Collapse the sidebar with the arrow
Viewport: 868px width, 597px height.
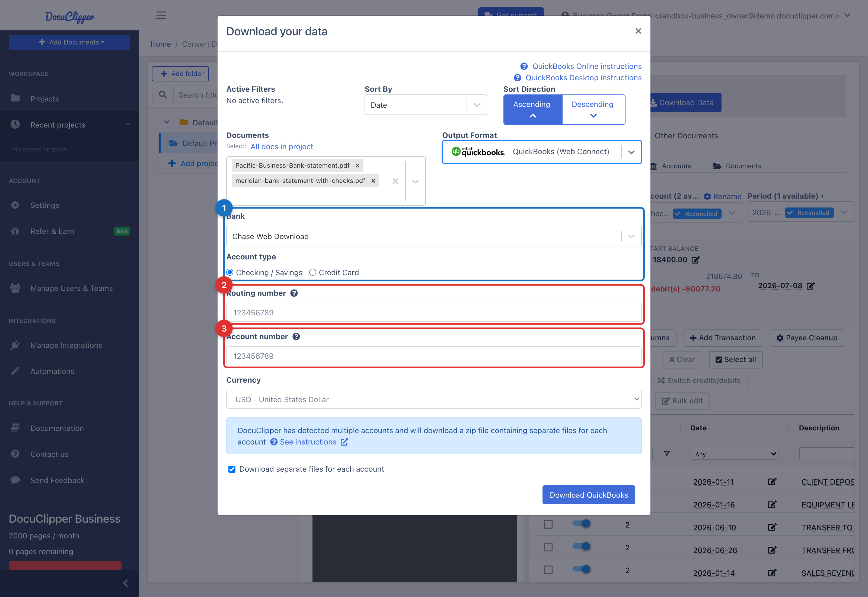pos(126,583)
